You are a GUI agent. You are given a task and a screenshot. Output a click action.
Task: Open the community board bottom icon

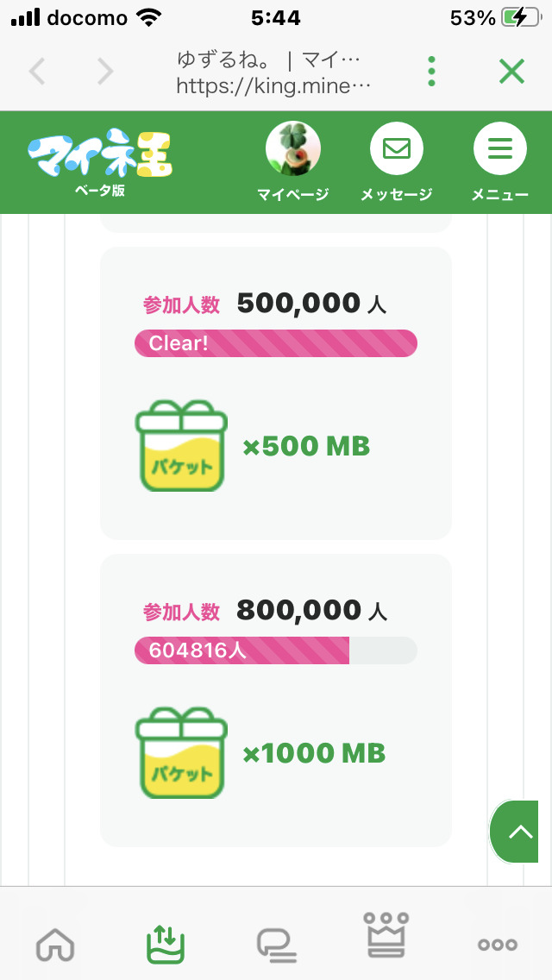coord(277,944)
